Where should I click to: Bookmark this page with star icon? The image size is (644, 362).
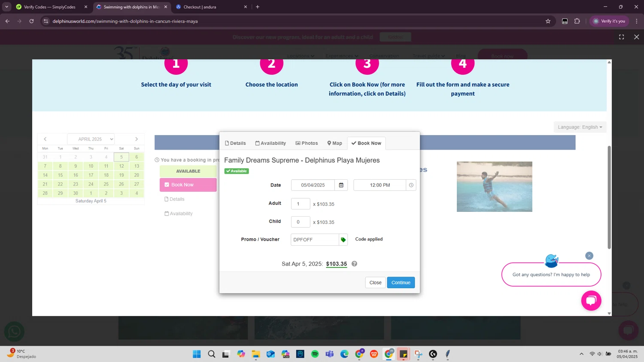coord(548,21)
